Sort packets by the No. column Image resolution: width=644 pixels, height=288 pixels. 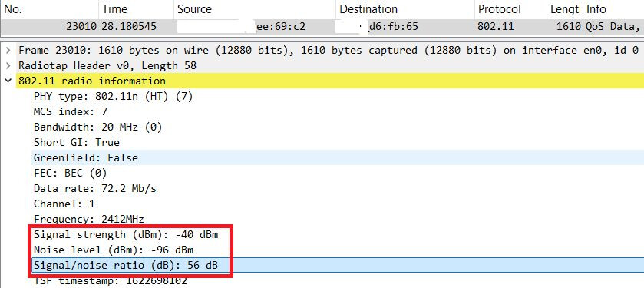[49, 9]
